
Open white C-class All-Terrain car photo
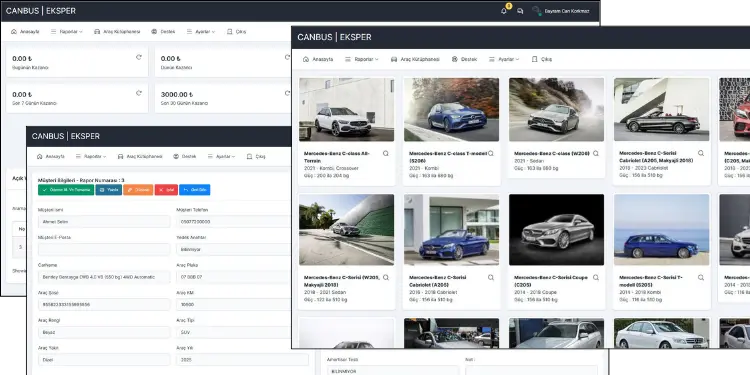[x=347, y=110]
